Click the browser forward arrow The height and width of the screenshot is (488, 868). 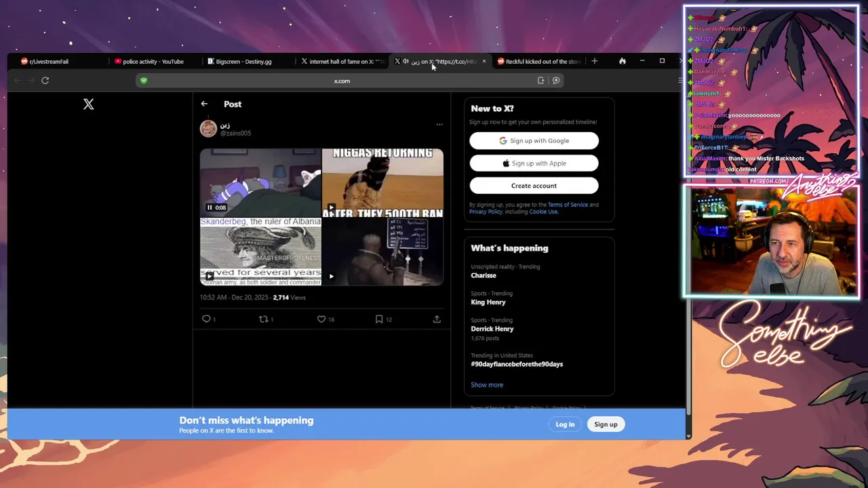click(x=31, y=81)
